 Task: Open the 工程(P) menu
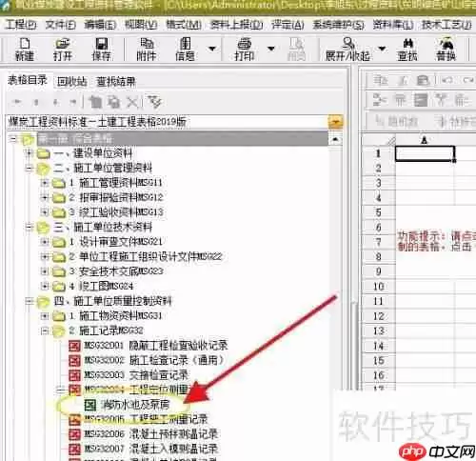click(21, 25)
